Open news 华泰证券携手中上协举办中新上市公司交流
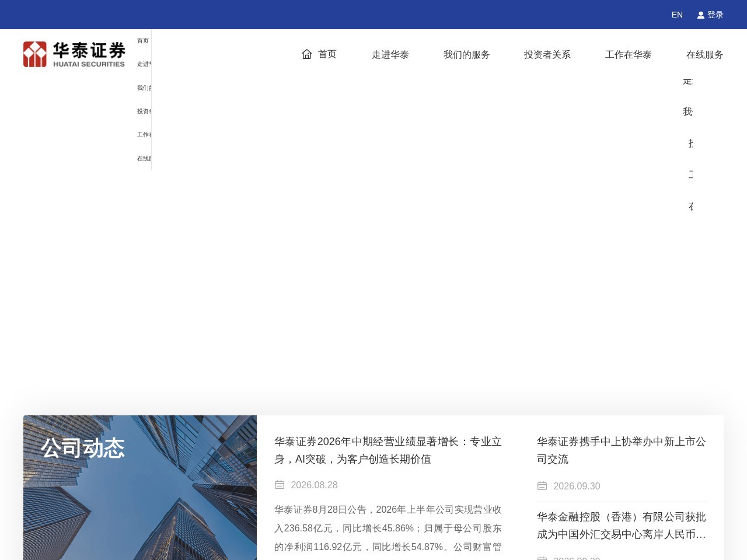This screenshot has height=560, width=747. click(622, 450)
